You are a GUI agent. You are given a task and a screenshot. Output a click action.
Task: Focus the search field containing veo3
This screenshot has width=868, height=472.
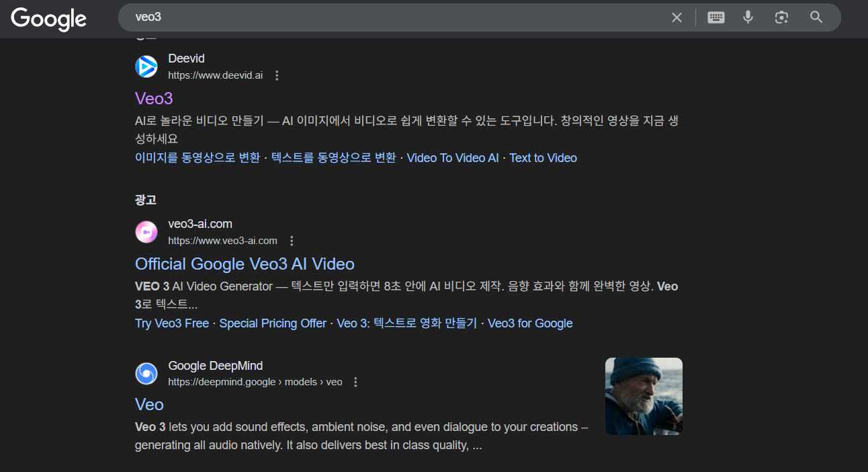tap(396, 17)
